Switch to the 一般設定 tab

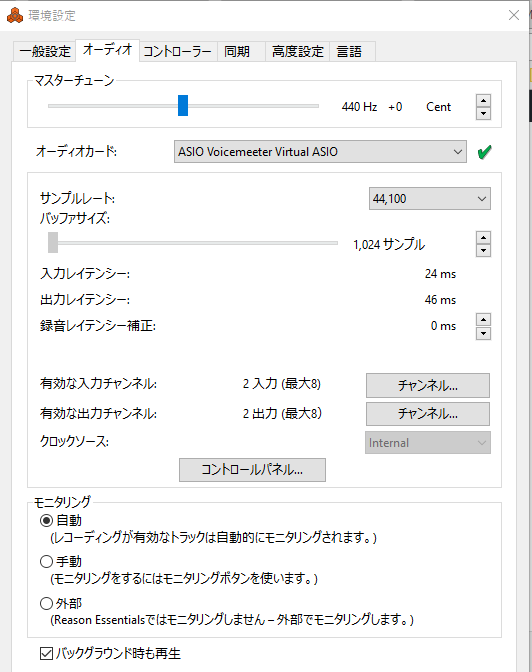(45, 52)
